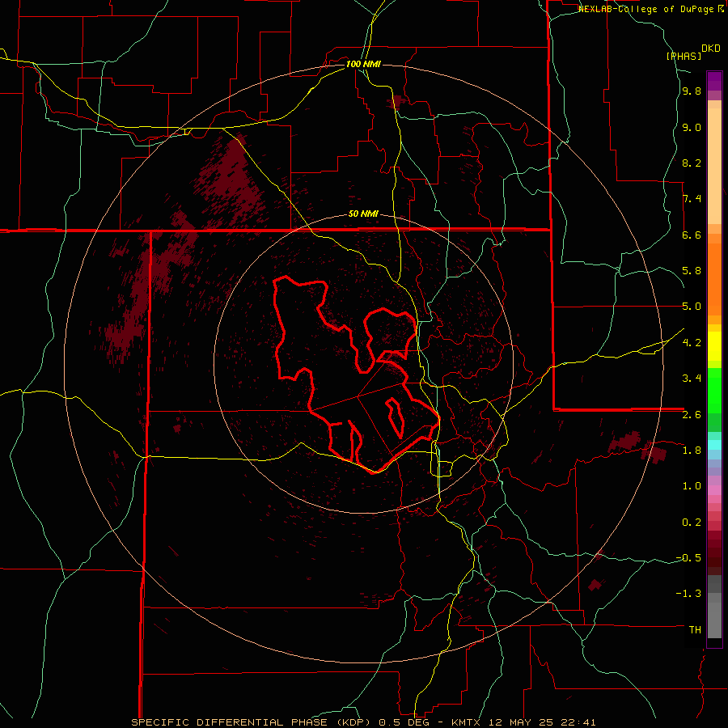Click the 7.4 value on the scale
This screenshot has width=728, height=728.
(692, 199)
